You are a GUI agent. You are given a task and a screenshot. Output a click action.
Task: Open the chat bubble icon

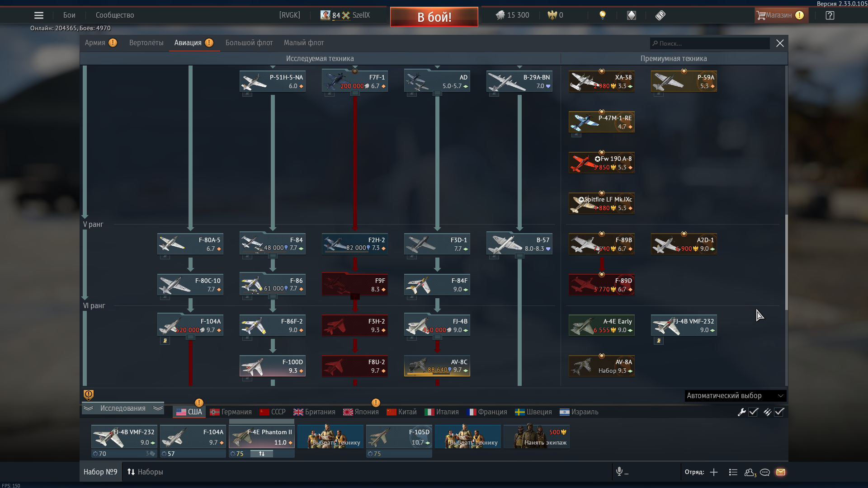coord(765,472)
